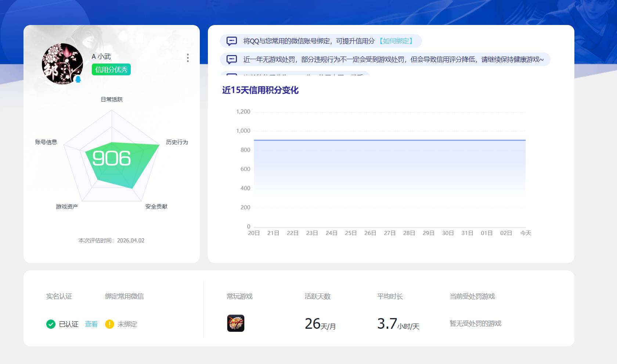Select the 安全贡献 radar dimension label
The image size is (617, 364).
156,206
